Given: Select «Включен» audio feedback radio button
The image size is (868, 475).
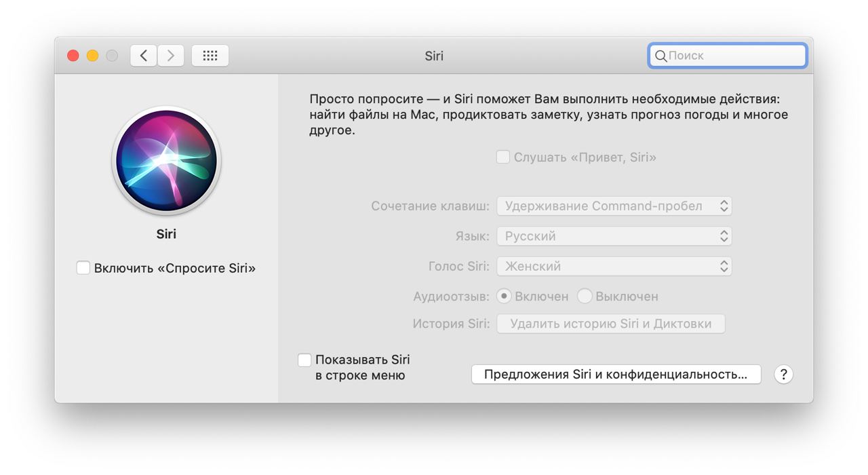Looking at the screenshot, I should point(504,297).
